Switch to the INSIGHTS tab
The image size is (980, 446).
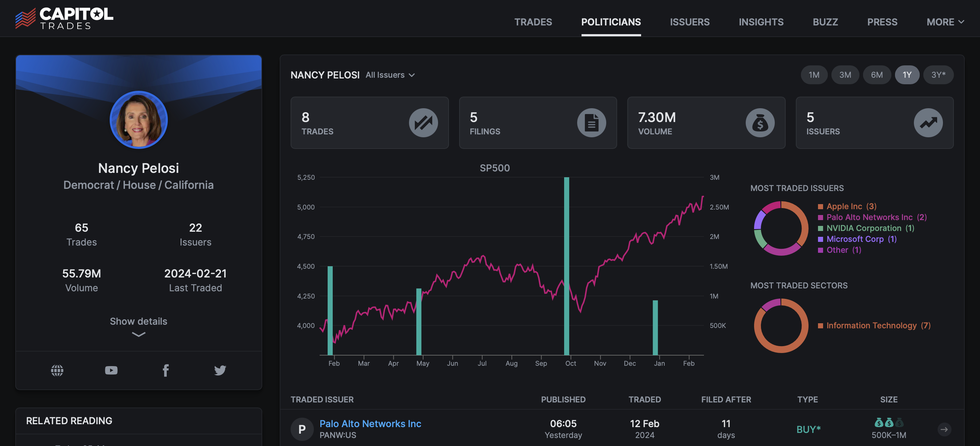[x=761, y=22]
